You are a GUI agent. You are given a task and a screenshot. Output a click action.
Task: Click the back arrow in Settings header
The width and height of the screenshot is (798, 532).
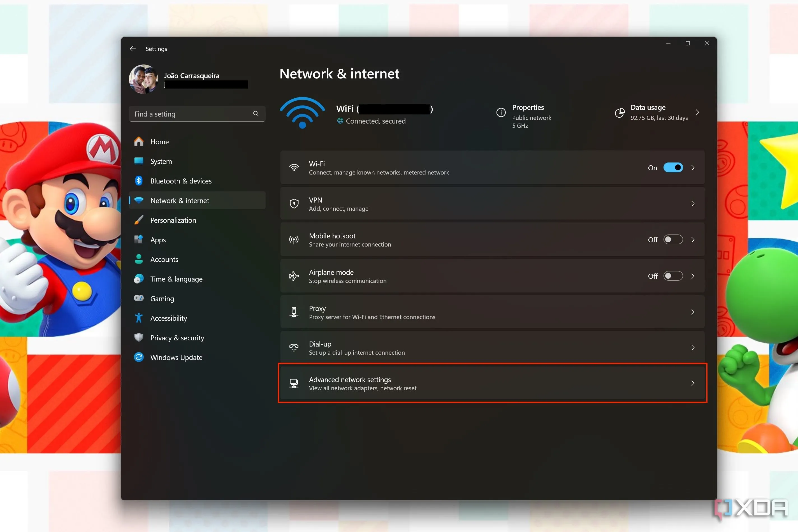(133, 49)
